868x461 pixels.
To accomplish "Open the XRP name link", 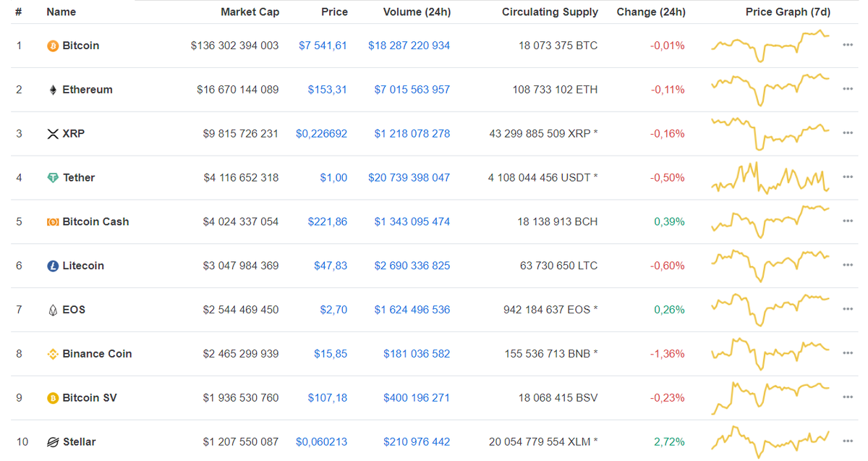I will coord(74,134).
